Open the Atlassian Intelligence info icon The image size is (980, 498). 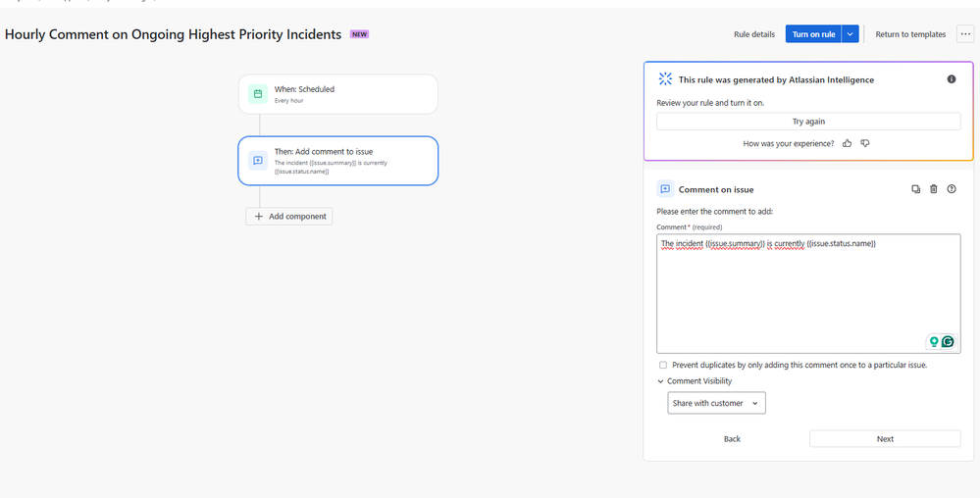(x=952, y=79)
